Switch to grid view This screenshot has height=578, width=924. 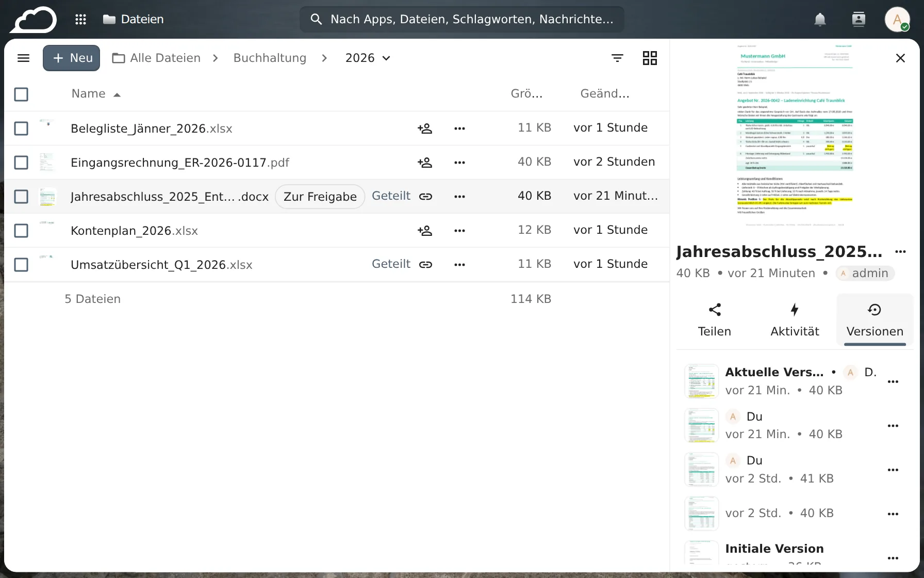(x=650, y=58)
